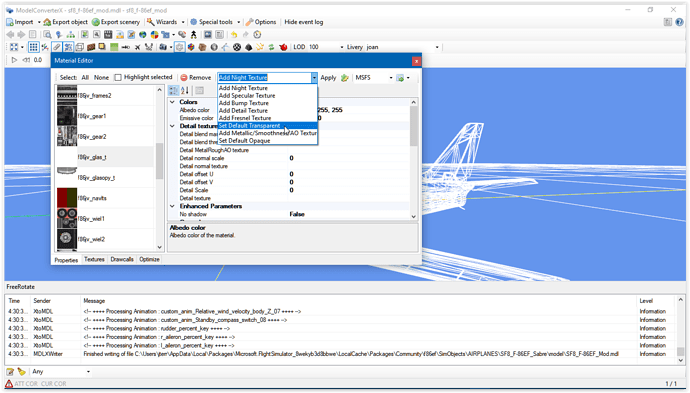
Task: Select the f86v_gear1 material thumbnail
Action: 67,116
